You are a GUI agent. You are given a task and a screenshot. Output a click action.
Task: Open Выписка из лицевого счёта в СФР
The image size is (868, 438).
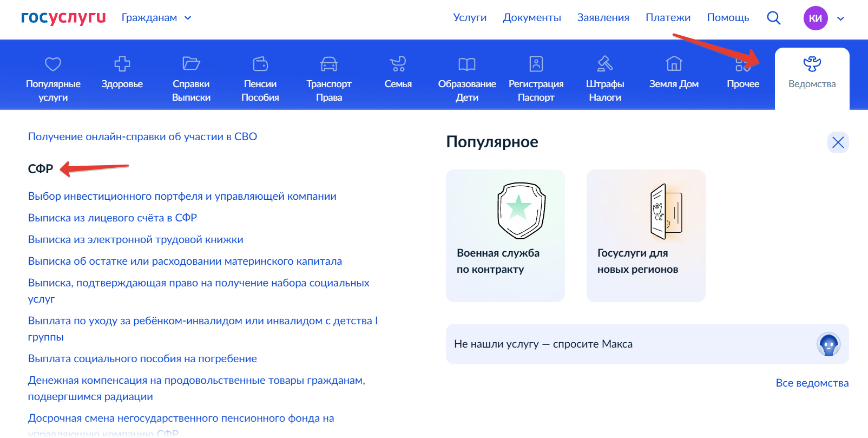(113, 218)
